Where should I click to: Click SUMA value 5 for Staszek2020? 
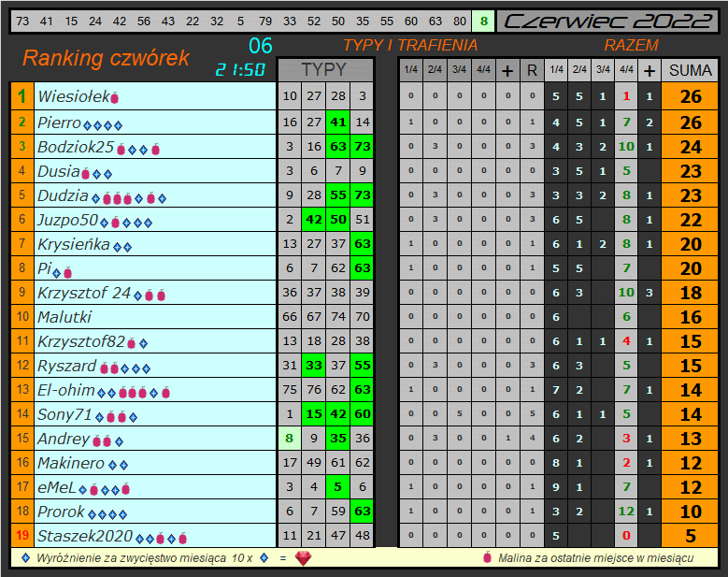click(690, 536)
